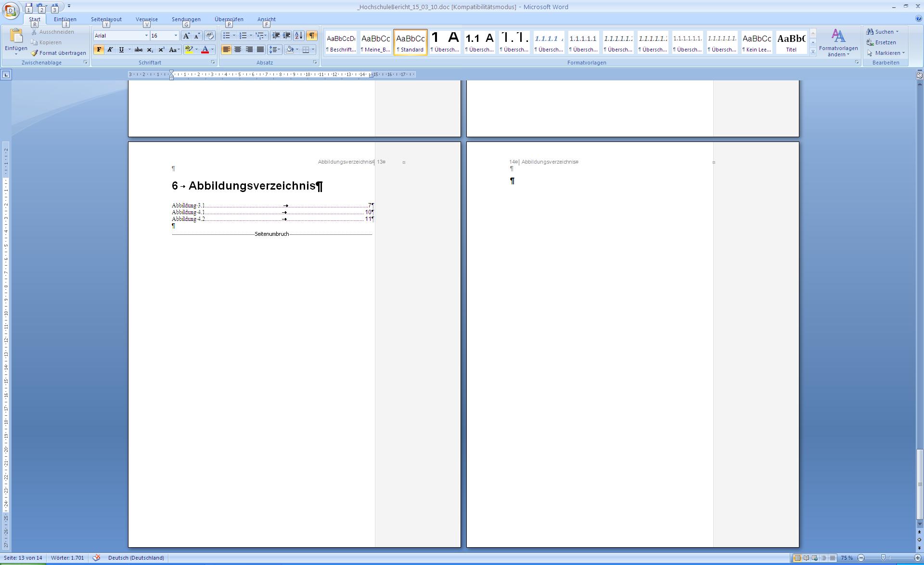
Task: Toggle italic formatting (K button)
Action: point(110,50)
